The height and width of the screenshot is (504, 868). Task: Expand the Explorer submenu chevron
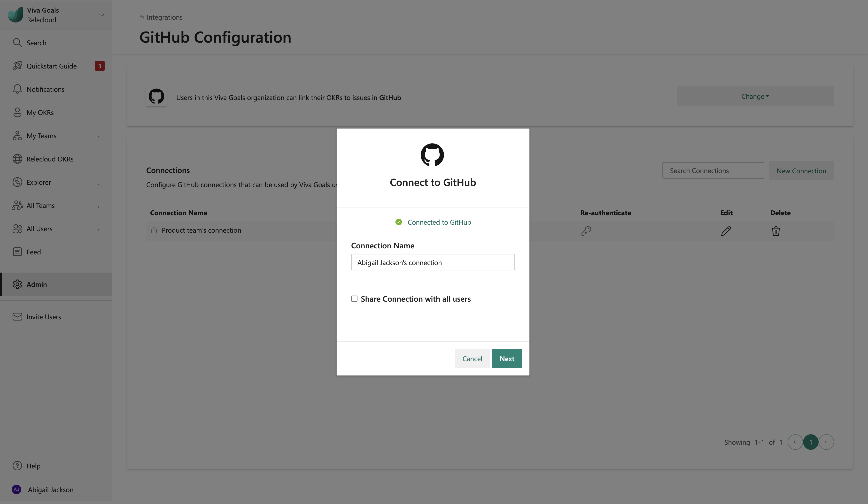[98, 183]
